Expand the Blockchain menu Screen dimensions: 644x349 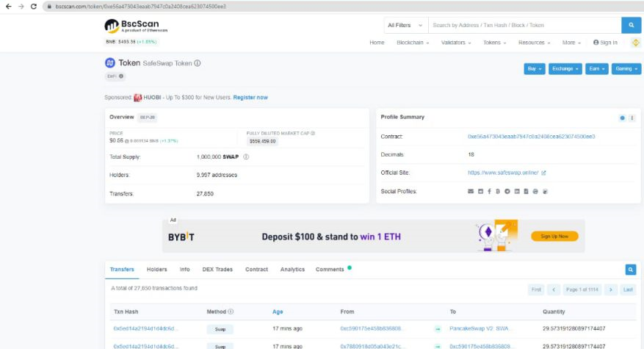tap(413, 43)
